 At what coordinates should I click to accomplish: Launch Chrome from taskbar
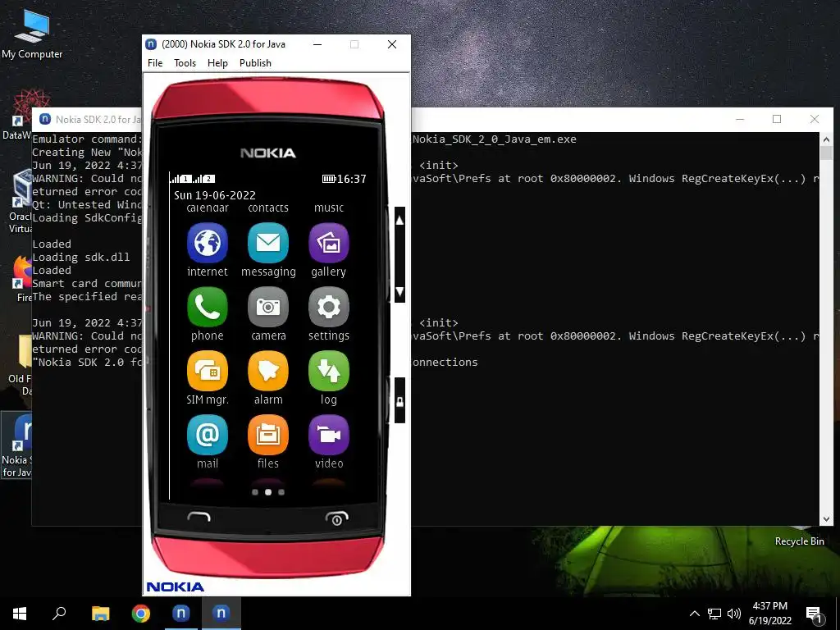pyautogui.click(x=141, y=614)
